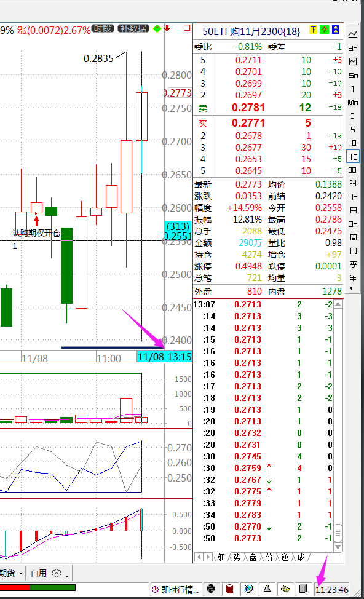Open the 逆 tab under tick list
The image size is (364, 599).
pyautogui.click(x=285, y=557)
